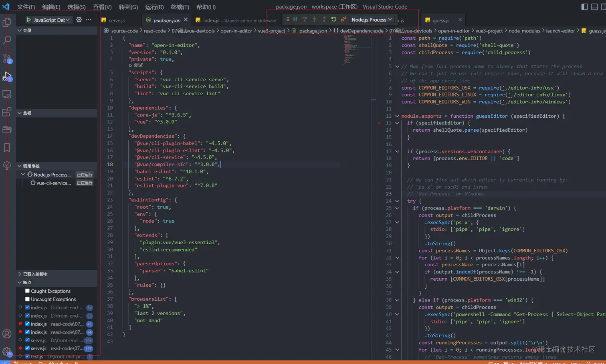Open the debug sidebar more actions menu
The image size is (606, 364).
click(89, 20)
